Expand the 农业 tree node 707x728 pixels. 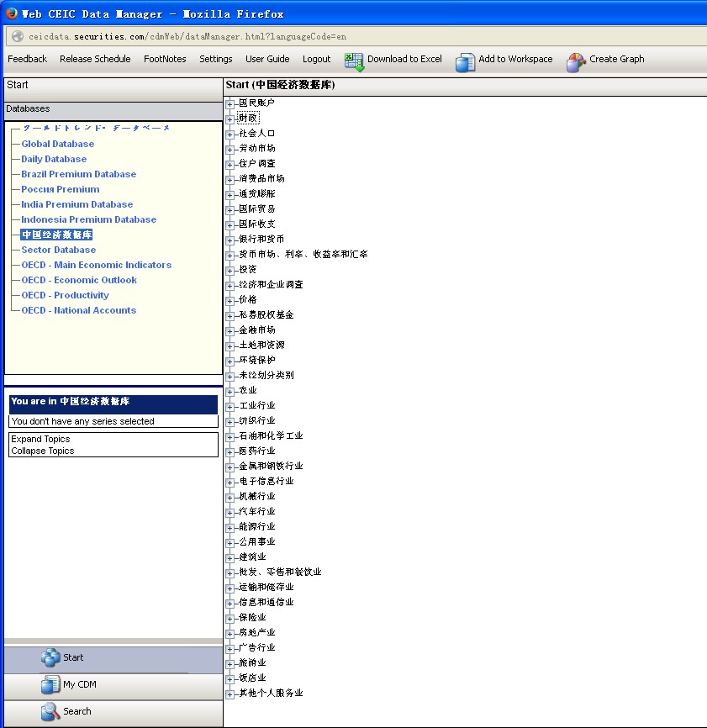point(230,392)
